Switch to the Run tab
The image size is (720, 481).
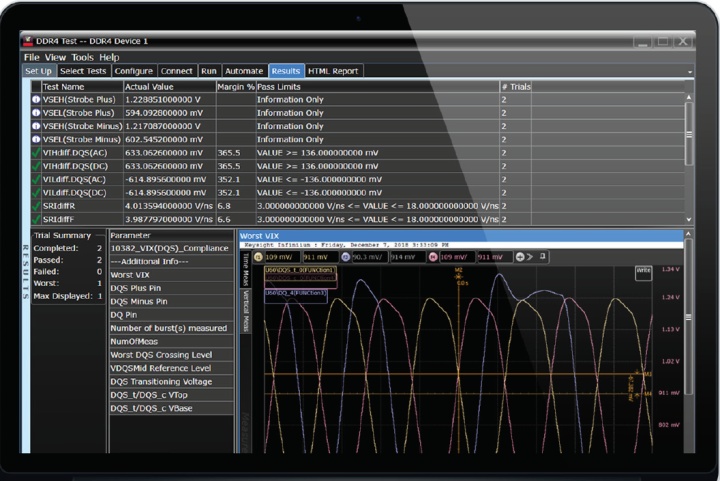click(x=208, y=71)
